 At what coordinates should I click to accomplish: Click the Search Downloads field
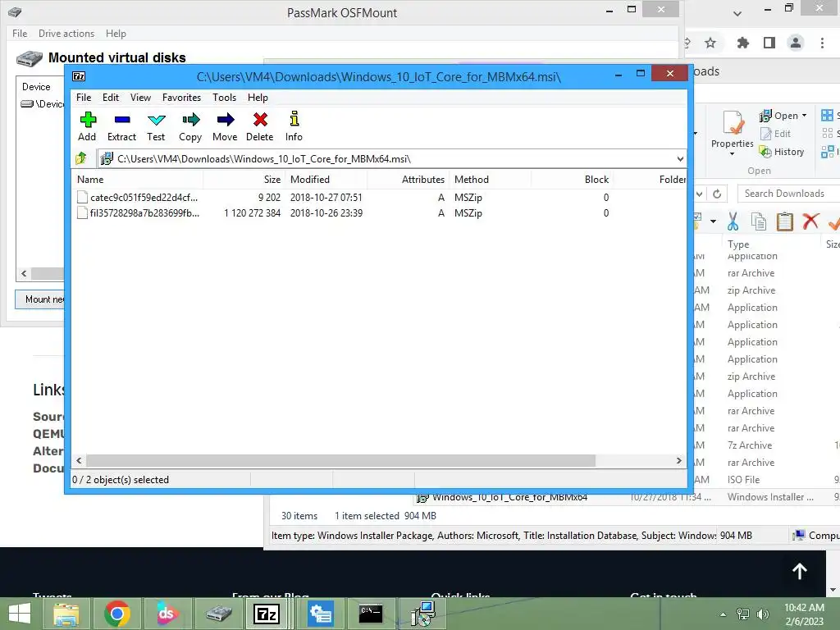[x=788, y=194]
